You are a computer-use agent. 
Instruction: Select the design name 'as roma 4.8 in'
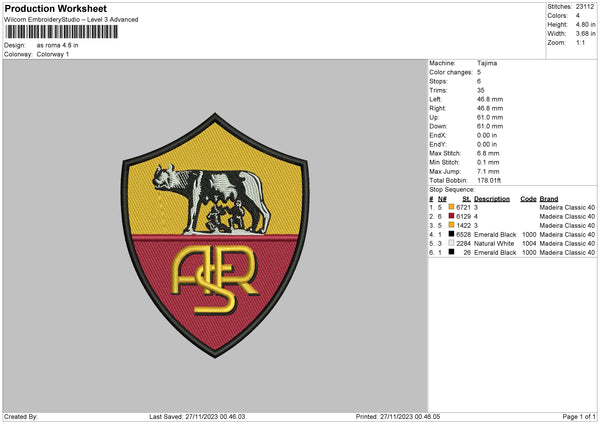click(57, 45)
